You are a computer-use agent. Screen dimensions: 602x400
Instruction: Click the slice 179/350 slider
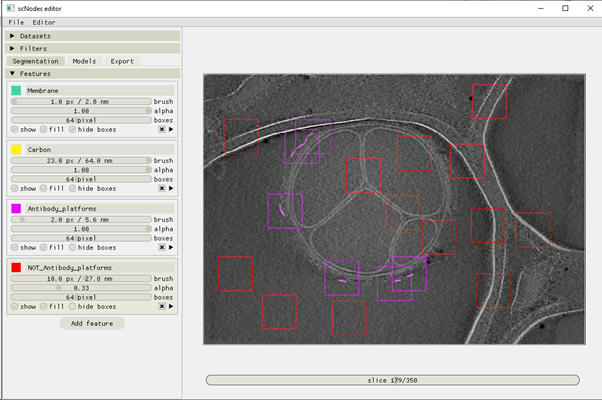(392, 380)
